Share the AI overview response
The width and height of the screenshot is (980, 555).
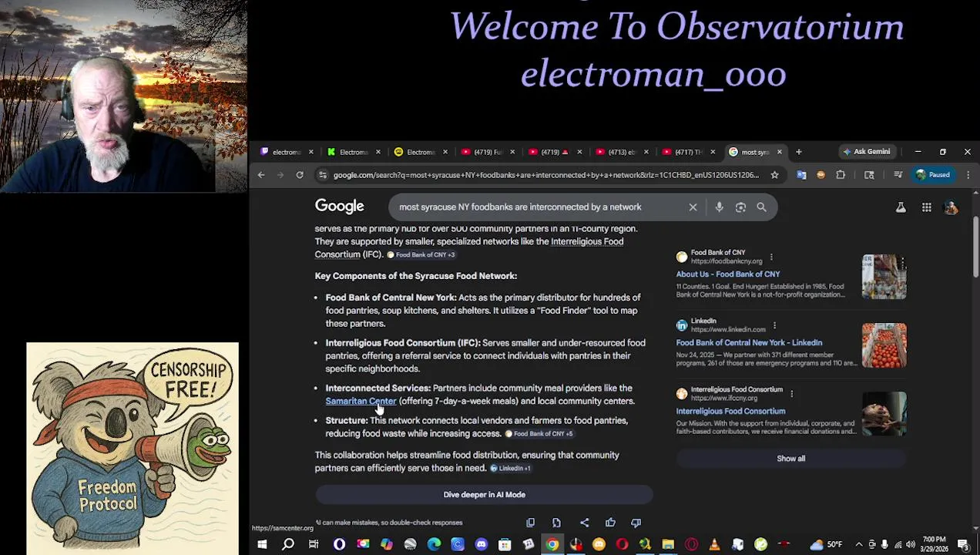click(584, 523)
